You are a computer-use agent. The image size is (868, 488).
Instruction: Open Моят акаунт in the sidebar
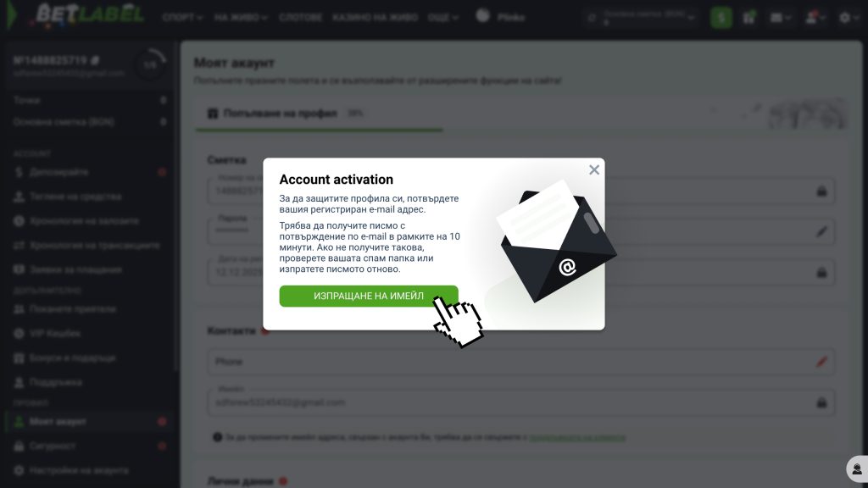[58, 421]
